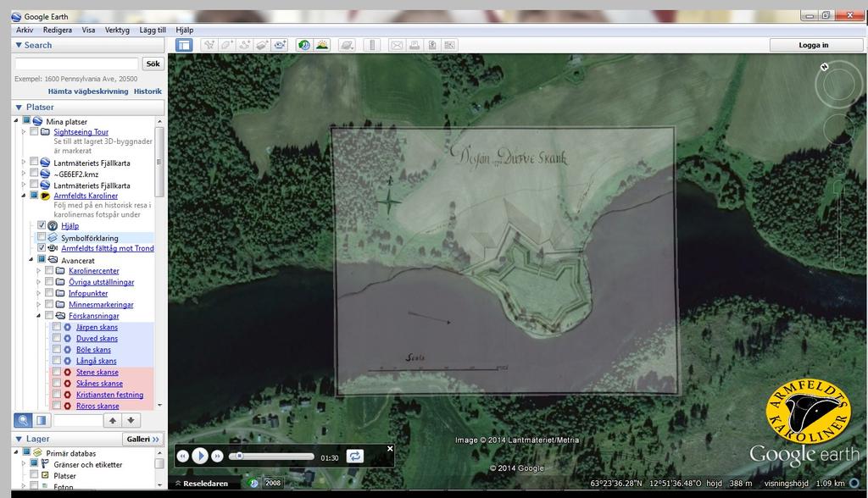Collapse the Avancerat folder

(31, 260)
